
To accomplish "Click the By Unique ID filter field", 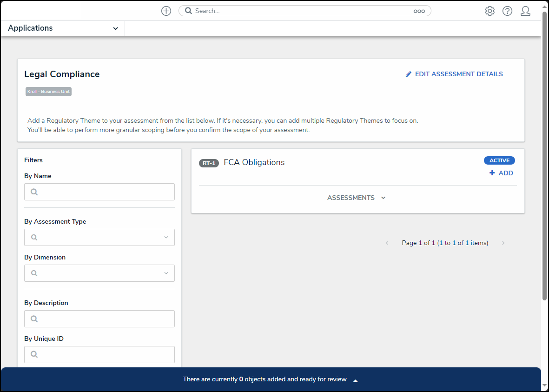I will click(x=99, y=354).
